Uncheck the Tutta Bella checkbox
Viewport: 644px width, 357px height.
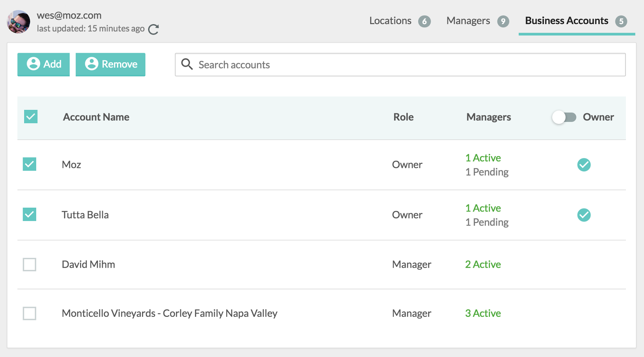(x=29, y=215)
